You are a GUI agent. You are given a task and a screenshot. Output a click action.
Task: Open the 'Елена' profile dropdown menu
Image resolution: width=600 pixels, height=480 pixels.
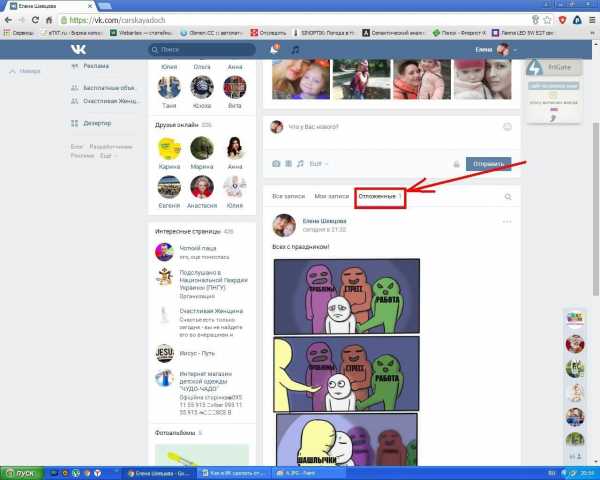(x=496, y=49)
